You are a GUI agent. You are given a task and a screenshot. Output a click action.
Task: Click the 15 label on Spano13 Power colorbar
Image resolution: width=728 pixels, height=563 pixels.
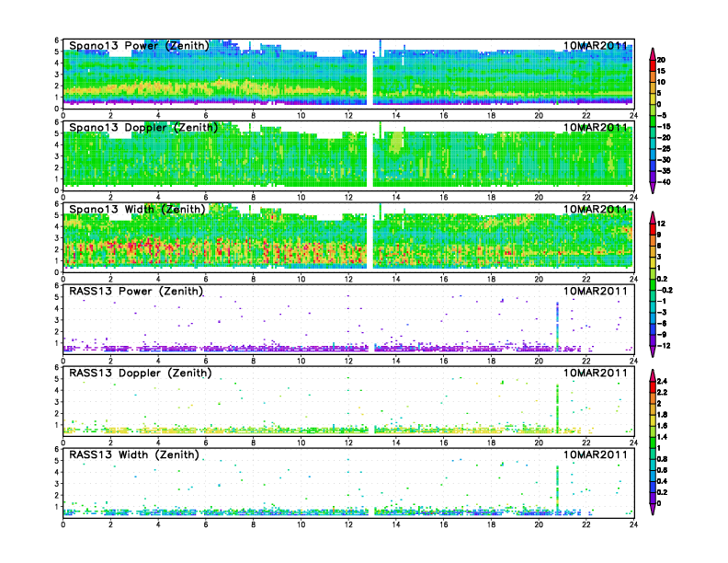(661, 71)
